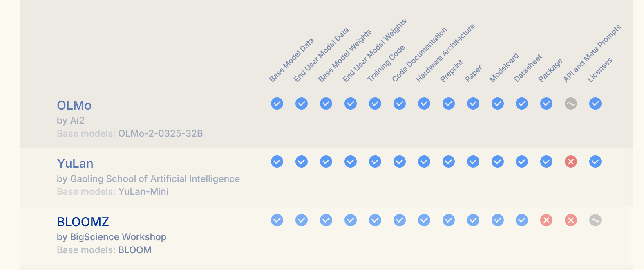644x270 pixels.
Task: Click YuLan's Training Code checkmark icon
Action: [x=375, y=162]
